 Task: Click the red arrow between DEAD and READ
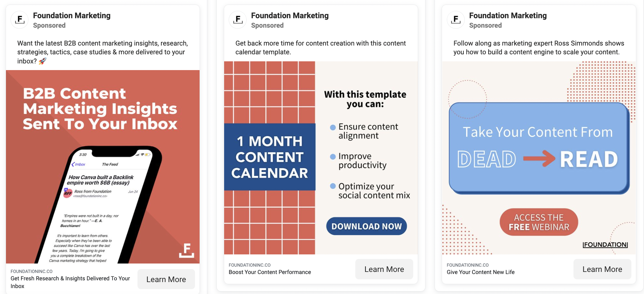click(539, 158)
